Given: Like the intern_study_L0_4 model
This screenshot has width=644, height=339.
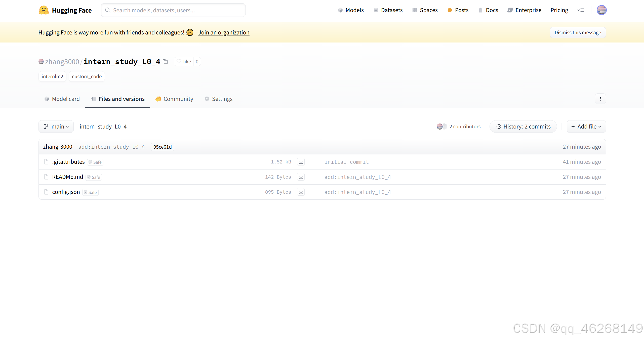Looking at the screenshot, I should click(x=184, y=62).
